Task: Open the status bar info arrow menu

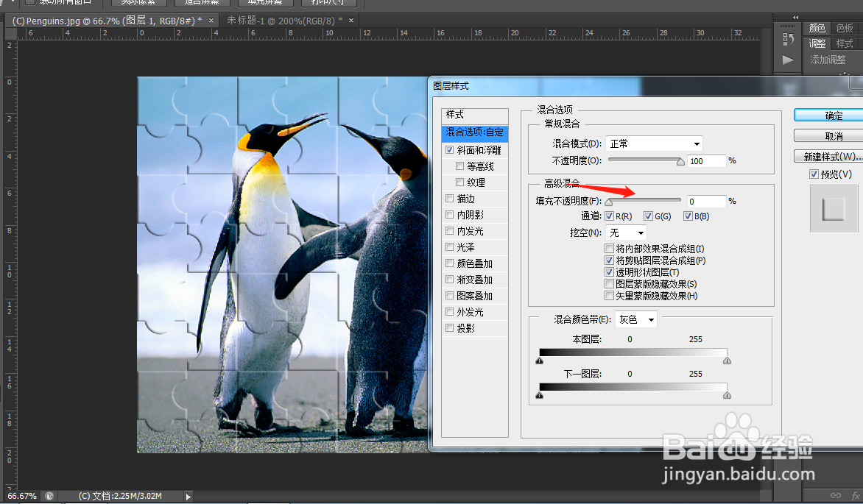Action: pos(188,497)
